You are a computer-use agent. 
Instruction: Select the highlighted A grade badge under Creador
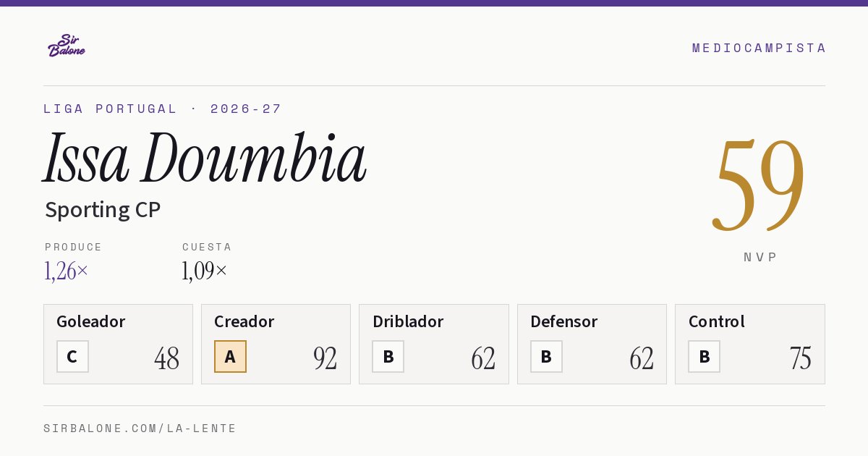[230, 356]
